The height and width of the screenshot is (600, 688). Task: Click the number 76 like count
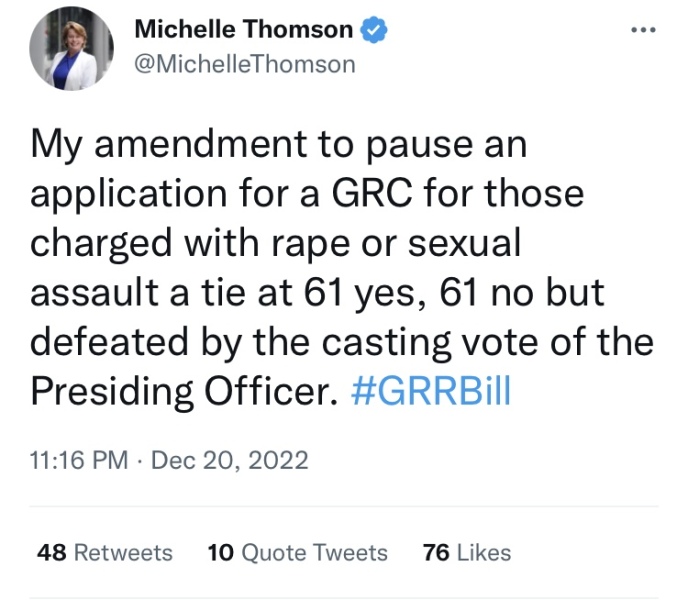click(436, 552)
